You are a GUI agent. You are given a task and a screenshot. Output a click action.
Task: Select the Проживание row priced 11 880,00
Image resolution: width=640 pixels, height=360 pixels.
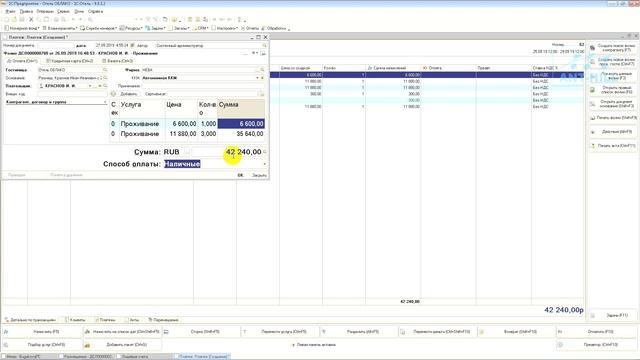pos(187,134)
